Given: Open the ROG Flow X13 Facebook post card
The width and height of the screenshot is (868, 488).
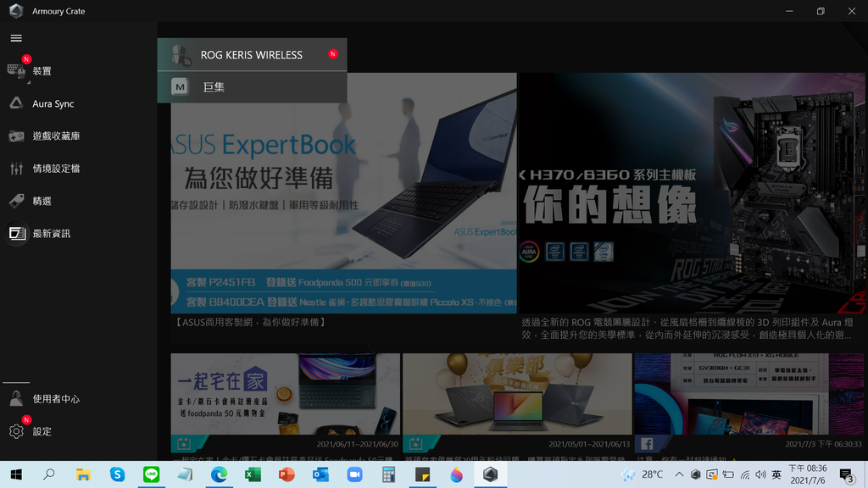Looking at the screenshot, I should pos(749,394).
